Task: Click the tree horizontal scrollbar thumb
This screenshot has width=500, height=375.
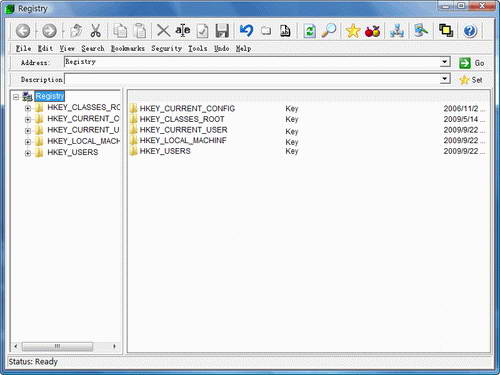Action: (x=57, y=347)
